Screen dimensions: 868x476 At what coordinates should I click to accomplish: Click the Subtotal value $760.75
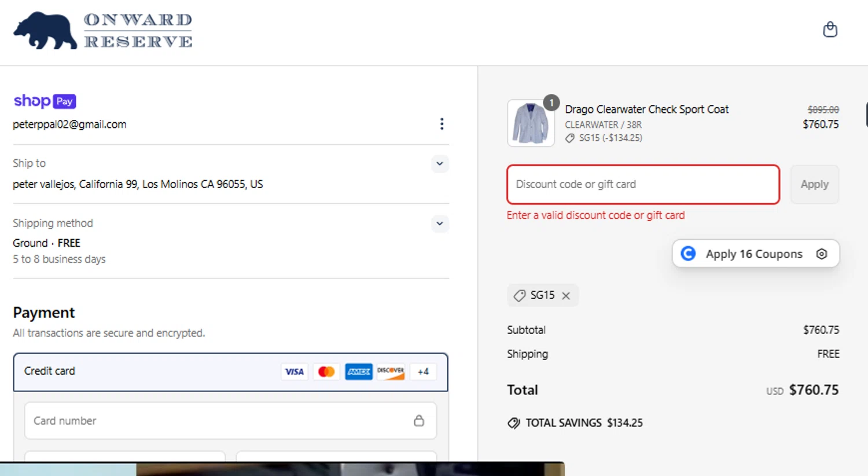click(821, 330)
